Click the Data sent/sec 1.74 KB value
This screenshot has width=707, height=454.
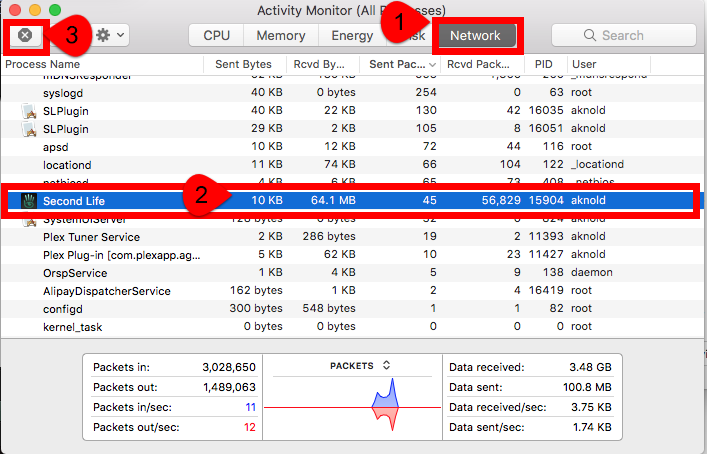(x=592, y=427)
